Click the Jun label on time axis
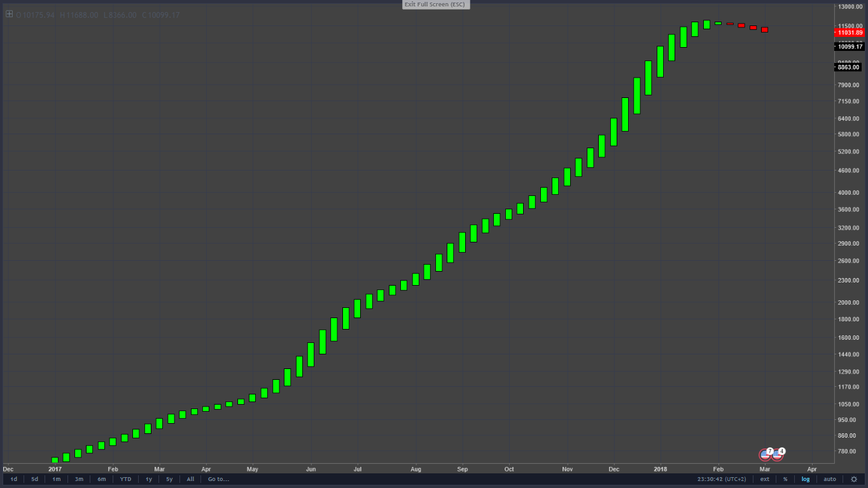Screen dimensions: 868x488 coord(311,470)
